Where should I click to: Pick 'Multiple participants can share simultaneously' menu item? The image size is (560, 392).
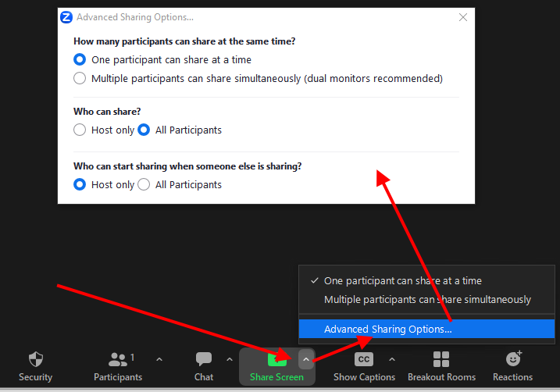427,300
